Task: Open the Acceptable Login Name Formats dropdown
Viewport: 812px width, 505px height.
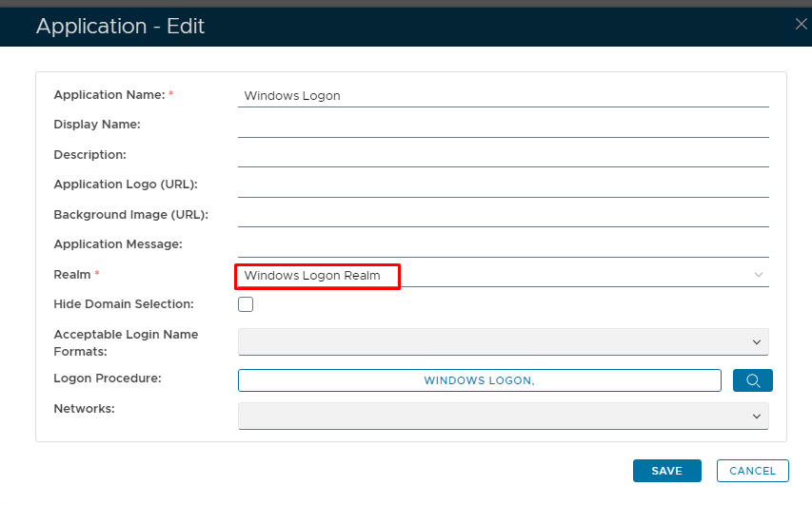Action: 503,342
